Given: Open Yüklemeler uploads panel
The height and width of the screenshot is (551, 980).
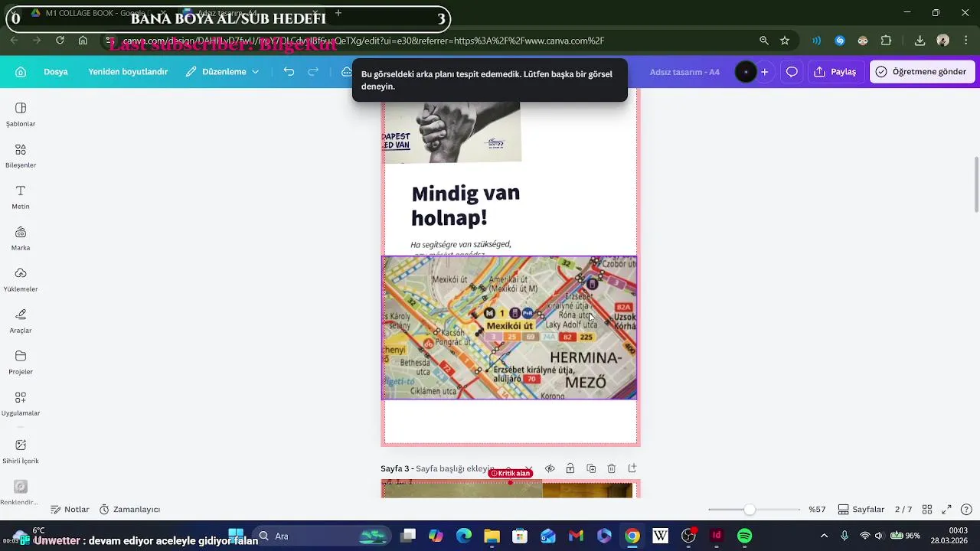Looking at the screenshot, I should [21, 279].
